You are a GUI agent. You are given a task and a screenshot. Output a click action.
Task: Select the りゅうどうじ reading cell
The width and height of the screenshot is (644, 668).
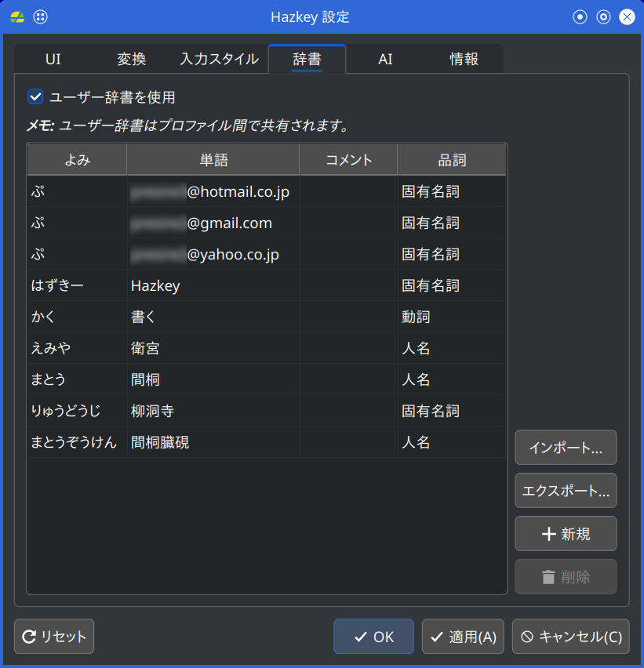click(x=77, y=411)
